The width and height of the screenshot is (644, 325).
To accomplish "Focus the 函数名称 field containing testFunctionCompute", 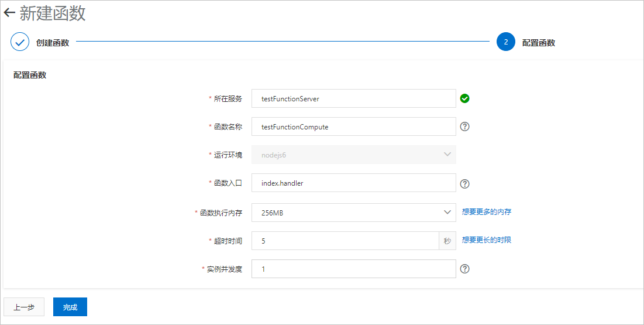I will 354,126.
